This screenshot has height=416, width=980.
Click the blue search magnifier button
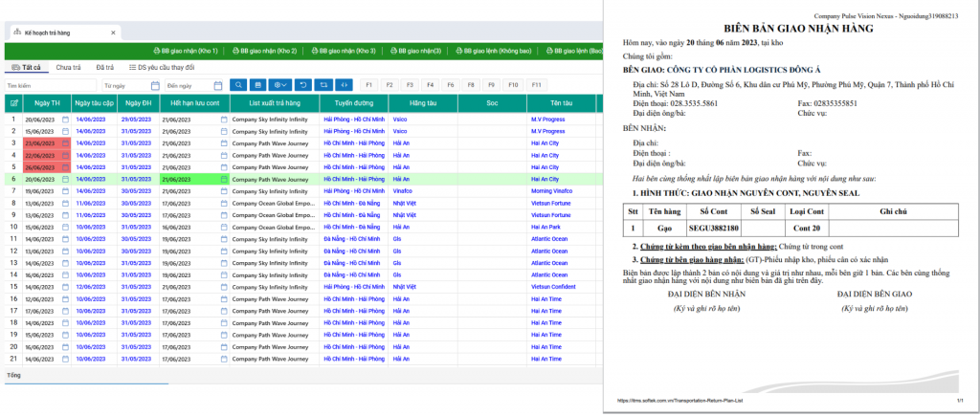pos(236,85)
